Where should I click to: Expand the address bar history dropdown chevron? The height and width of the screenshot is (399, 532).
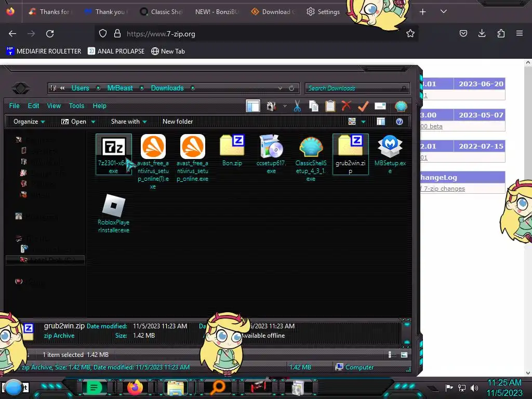point(280,88)
